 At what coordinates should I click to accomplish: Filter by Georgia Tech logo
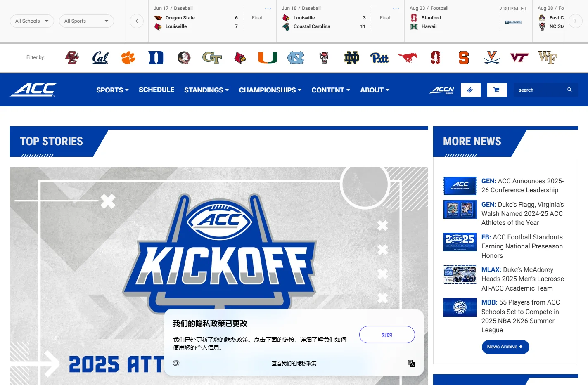pyautogui.click(x=212, y=58)
